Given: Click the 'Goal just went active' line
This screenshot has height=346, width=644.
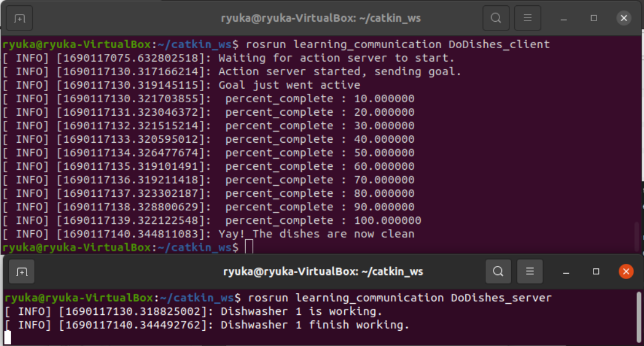Looking at the screenshot, I should click(x=289, y=85).
